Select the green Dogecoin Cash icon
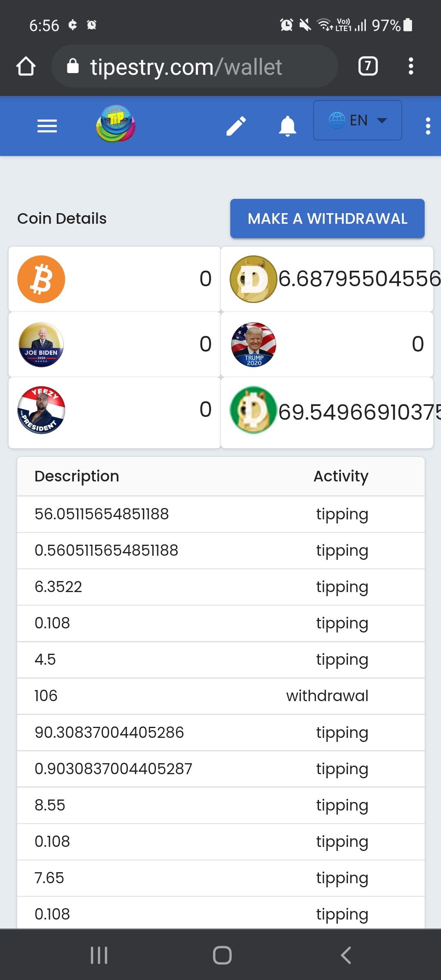This screenshot has width=441, height=980. [253, 410]
